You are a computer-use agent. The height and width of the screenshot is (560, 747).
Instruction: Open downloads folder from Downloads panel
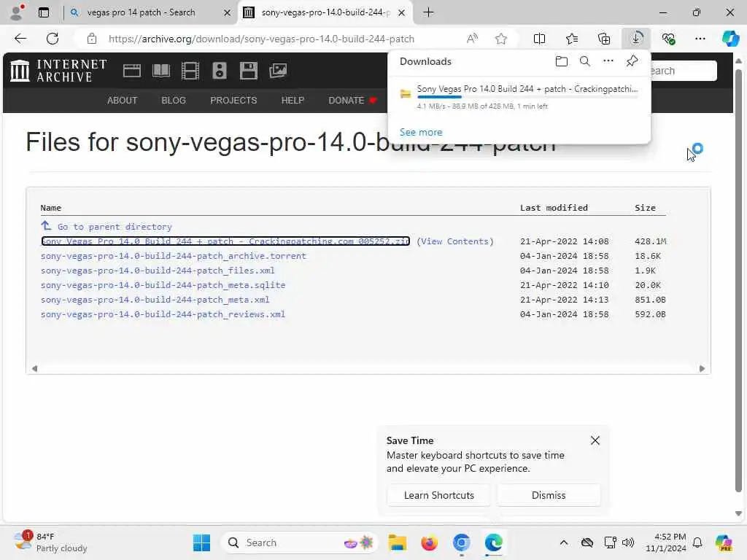coord(561,61)
